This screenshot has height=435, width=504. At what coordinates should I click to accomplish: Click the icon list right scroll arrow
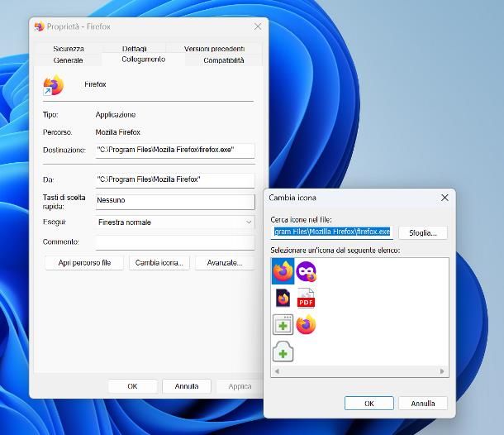click(x=442, y=371)
